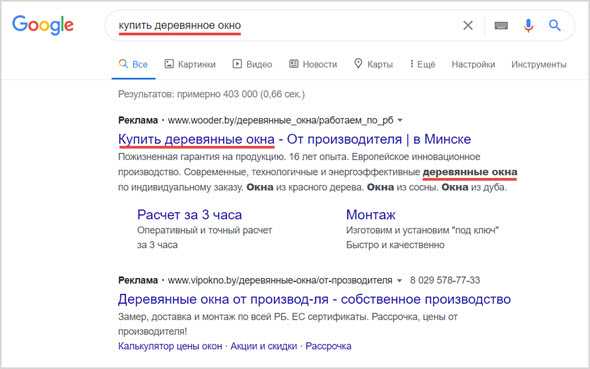
Task: Open Новости news tab
Action: pos(313,64)
